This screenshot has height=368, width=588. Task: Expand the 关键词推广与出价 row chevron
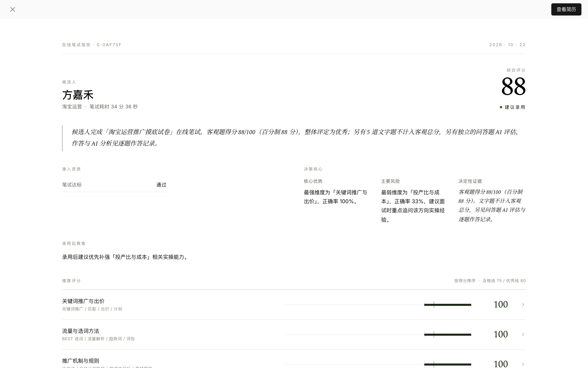pos(523,305)
